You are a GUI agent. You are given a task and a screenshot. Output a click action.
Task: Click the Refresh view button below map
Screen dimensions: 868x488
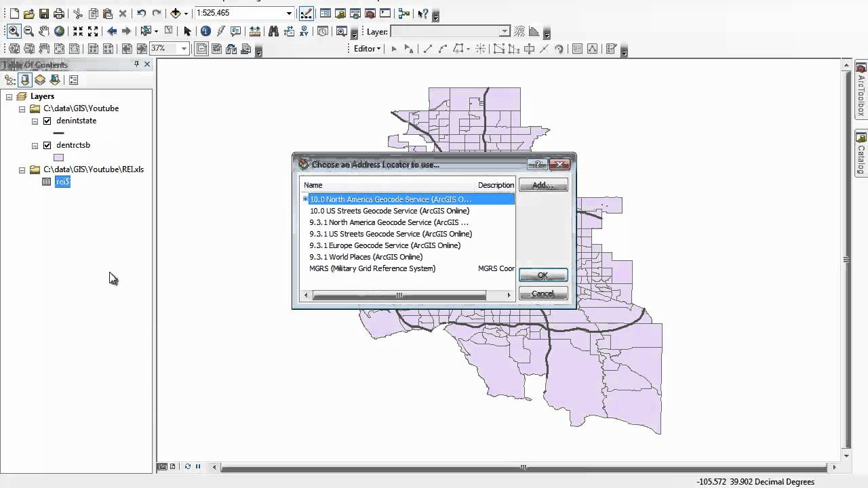188,466
